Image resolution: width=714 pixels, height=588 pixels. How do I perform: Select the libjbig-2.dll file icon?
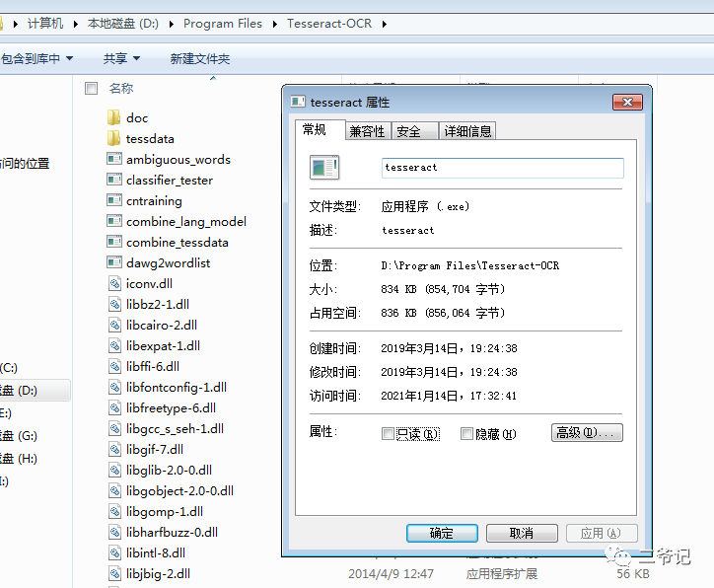click(114, 573)
